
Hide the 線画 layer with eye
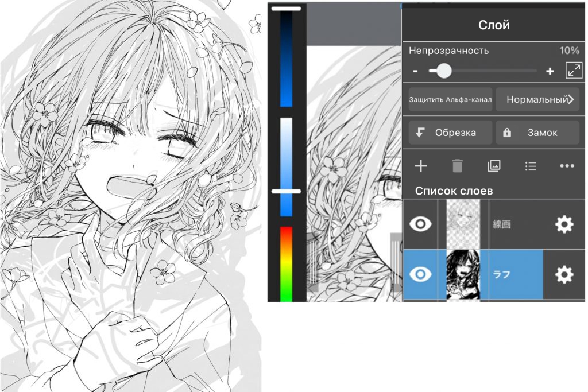[420, 224]
